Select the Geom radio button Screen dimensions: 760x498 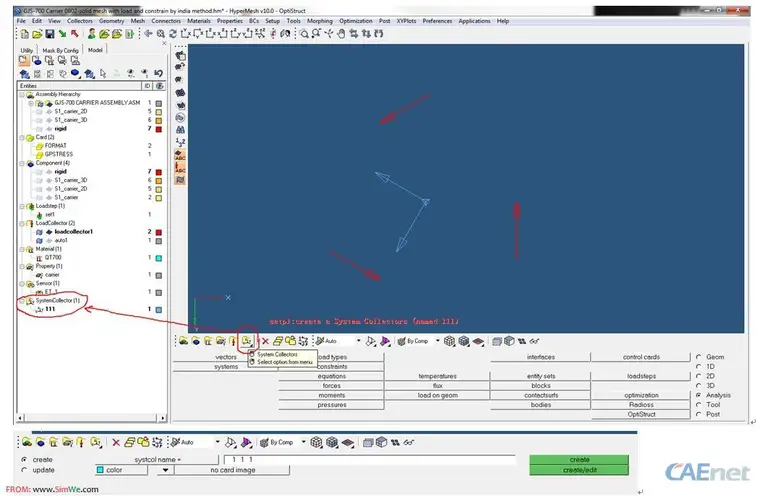click(x=698, y=357)
